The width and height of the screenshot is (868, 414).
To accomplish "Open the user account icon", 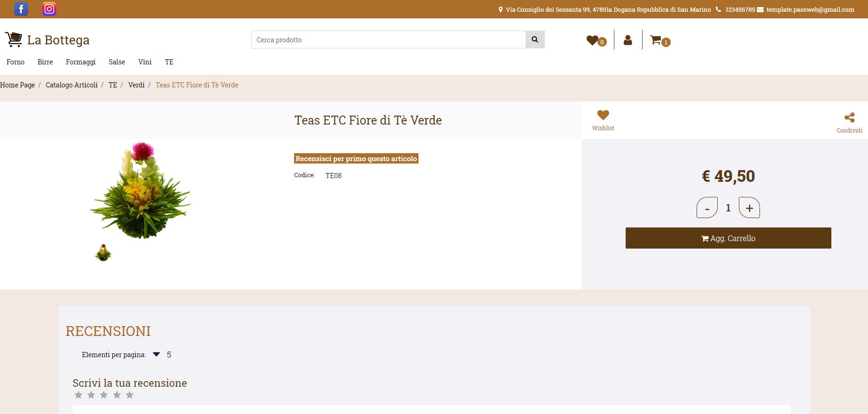I will pos(628,40).
